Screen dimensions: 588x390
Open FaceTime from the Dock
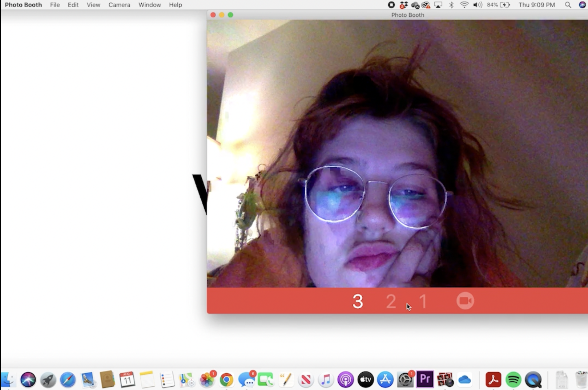click(x=266, y=380)
